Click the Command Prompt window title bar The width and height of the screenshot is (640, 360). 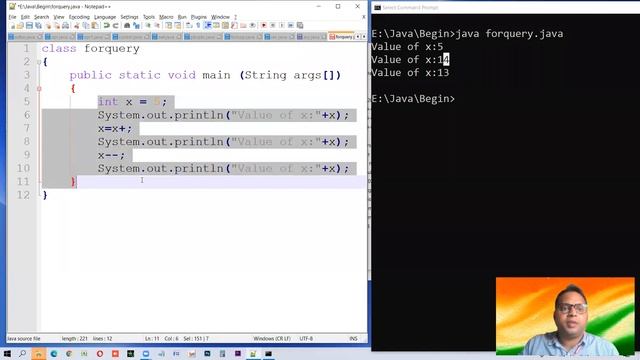[505, 7]
